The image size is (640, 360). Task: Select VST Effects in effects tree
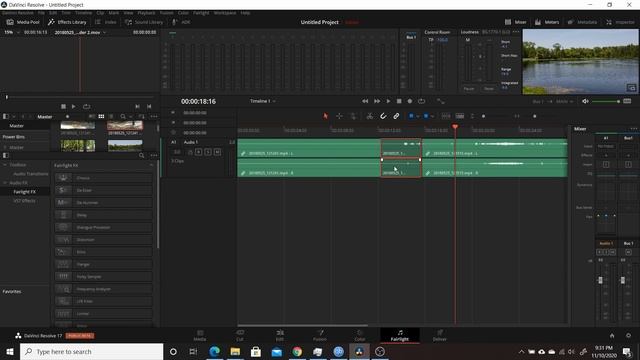point(24,201)
